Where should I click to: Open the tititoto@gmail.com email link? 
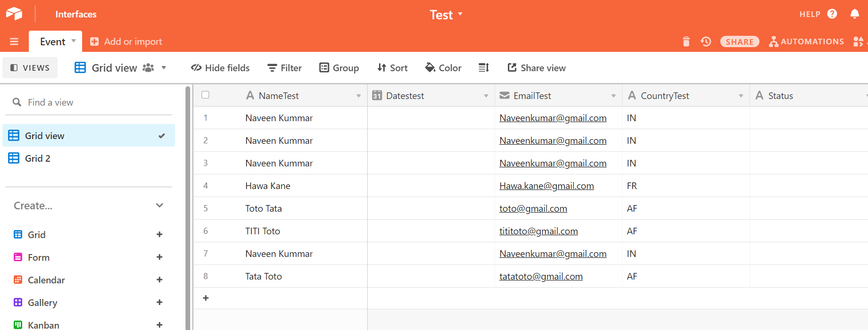tap(539, 231)
